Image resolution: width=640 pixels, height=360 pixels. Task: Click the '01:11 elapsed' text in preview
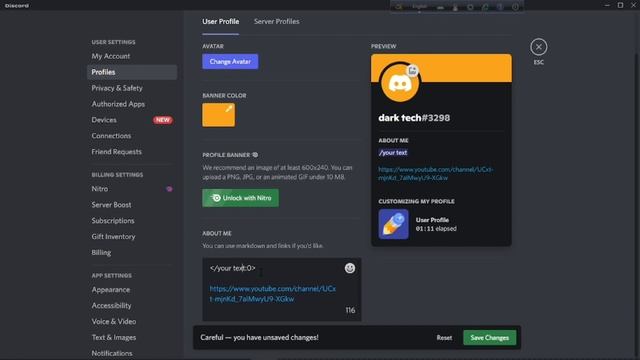436,229
